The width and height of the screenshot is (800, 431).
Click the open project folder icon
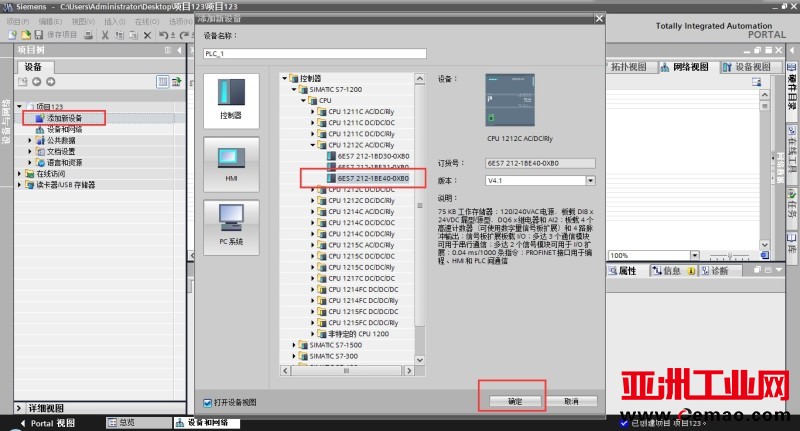(x=26, y=35)
